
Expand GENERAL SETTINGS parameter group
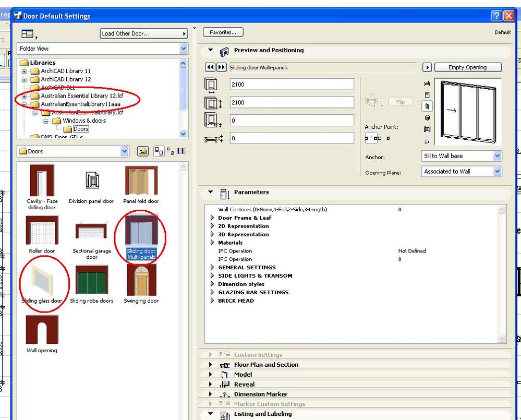pyautogui.click(x=212, y=268)
